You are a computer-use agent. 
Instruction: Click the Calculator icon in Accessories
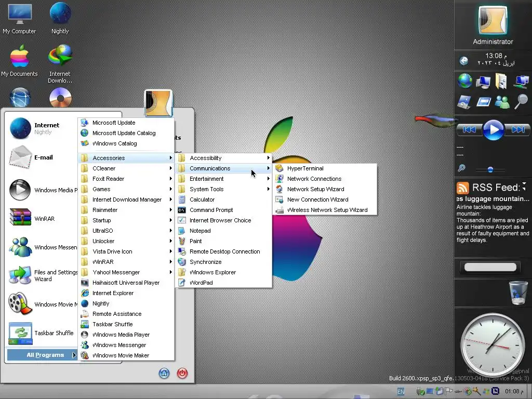[x=182, y=199]
